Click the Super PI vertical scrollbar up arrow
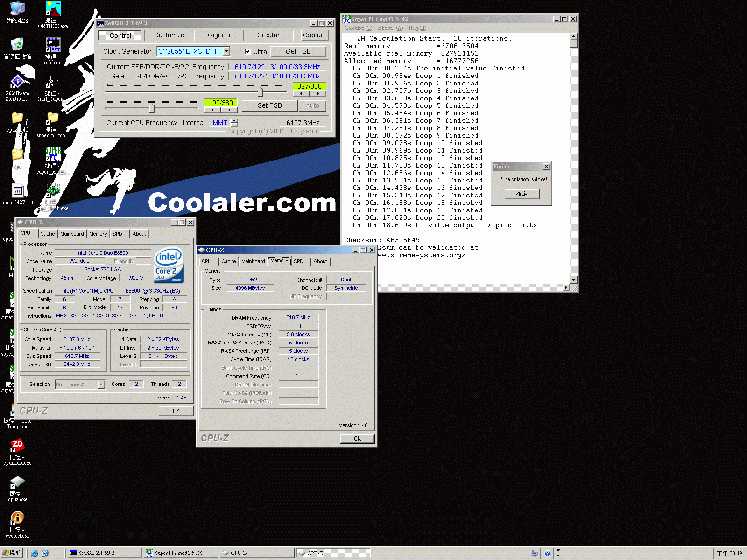Viewport: 747px width, 560px height. point(574,36)
